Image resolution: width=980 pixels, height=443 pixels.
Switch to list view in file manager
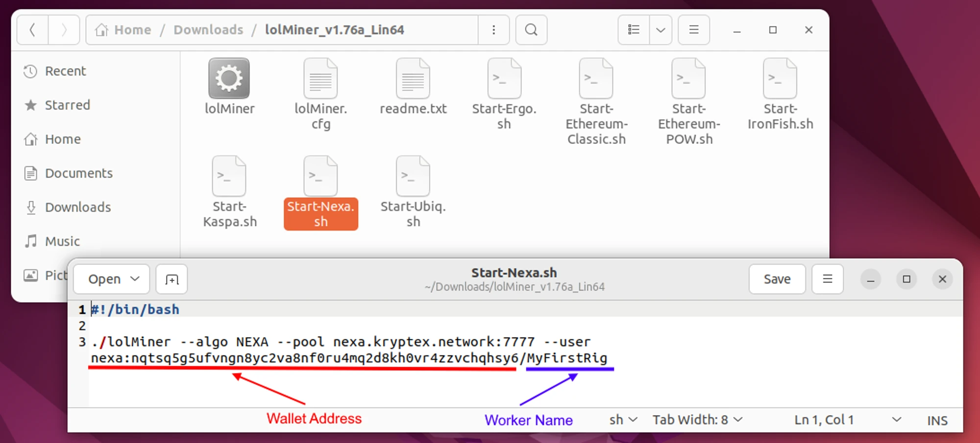coord(634,30)
